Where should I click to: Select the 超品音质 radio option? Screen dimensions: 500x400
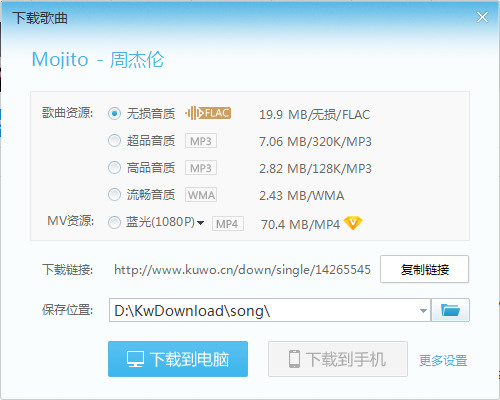114,141
